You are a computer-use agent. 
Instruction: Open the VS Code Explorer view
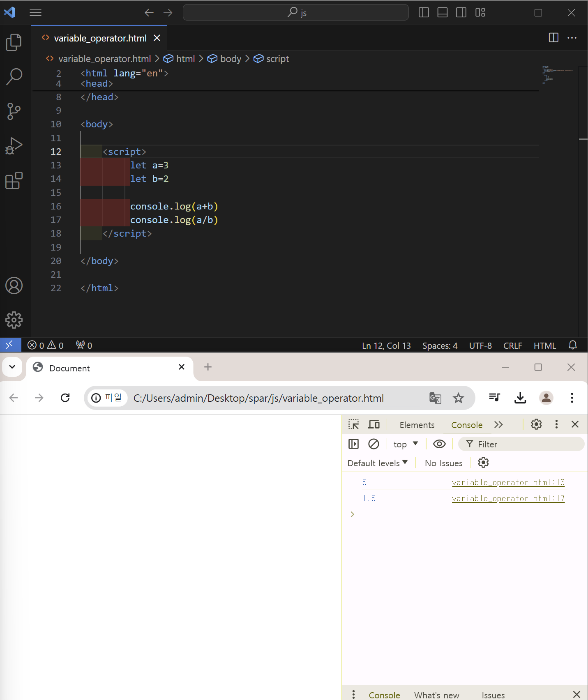pos(14,42)
